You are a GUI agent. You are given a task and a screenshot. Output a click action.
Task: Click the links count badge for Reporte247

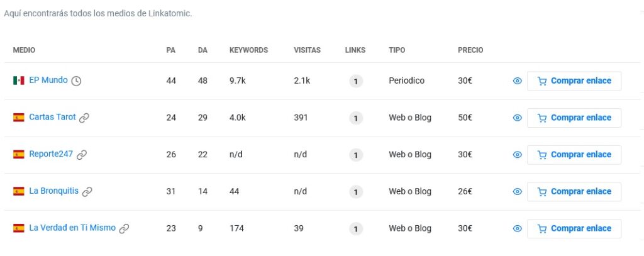(356, 155)
